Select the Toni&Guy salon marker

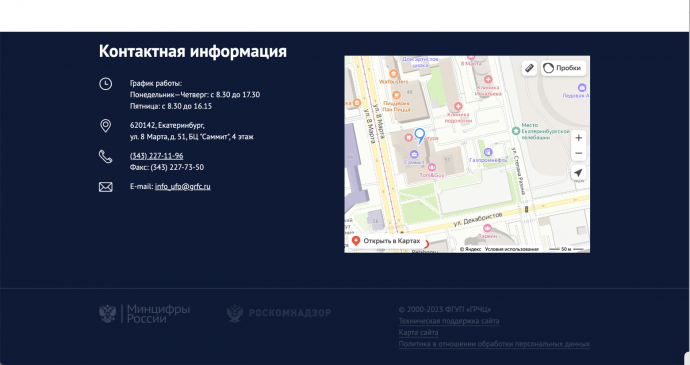432,167
